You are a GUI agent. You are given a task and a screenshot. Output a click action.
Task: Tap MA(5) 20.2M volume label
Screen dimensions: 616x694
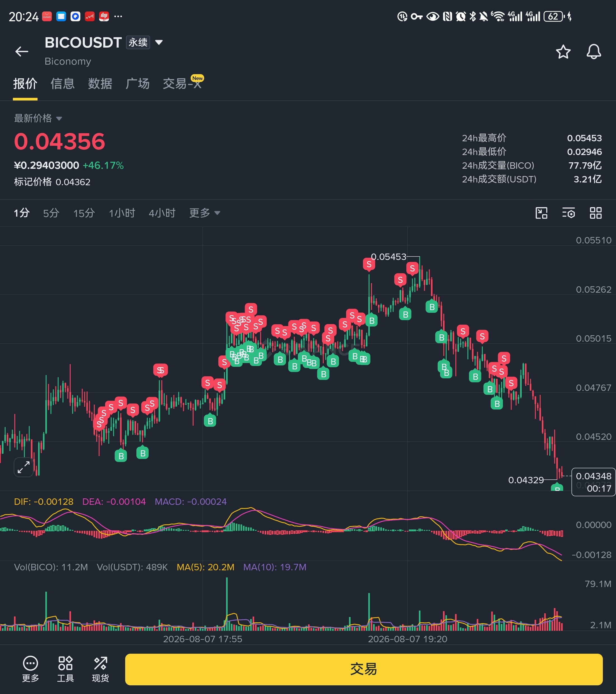tap(205, 567)
